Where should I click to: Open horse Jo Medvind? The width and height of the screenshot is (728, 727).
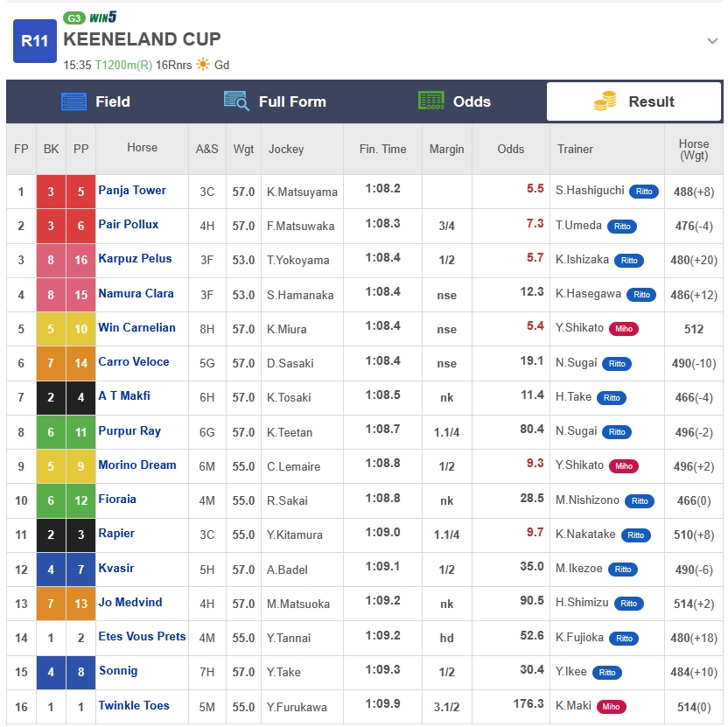tap(130, 603)
